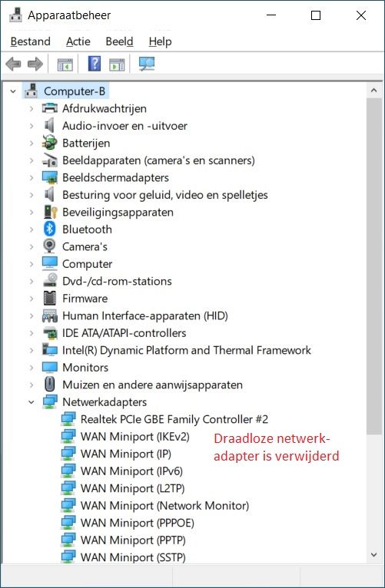Click the Back arrow toolbar icon

[13, 64]
